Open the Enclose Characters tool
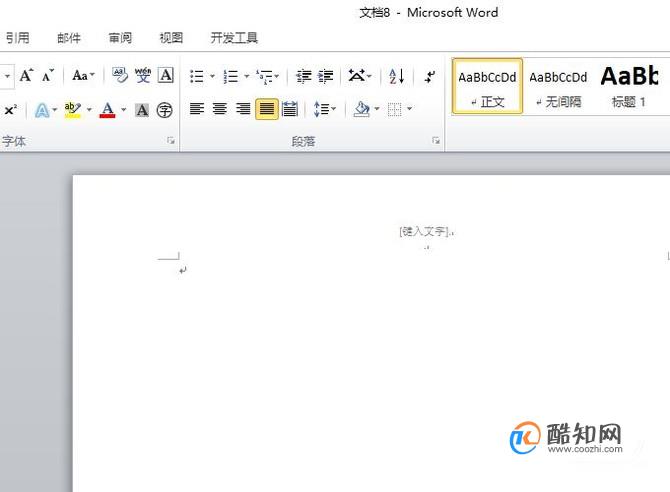The height and width of the screenshot is (492, 670). pos(165,110)
